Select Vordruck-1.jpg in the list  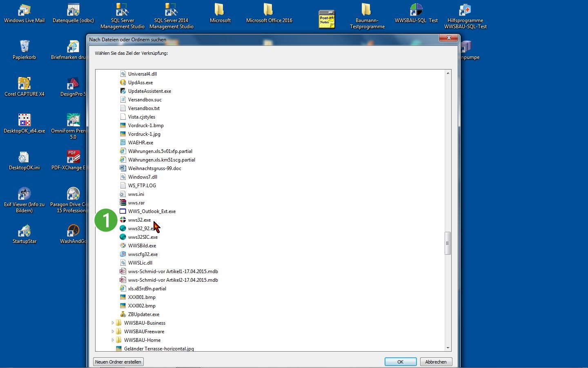[144, 134]
